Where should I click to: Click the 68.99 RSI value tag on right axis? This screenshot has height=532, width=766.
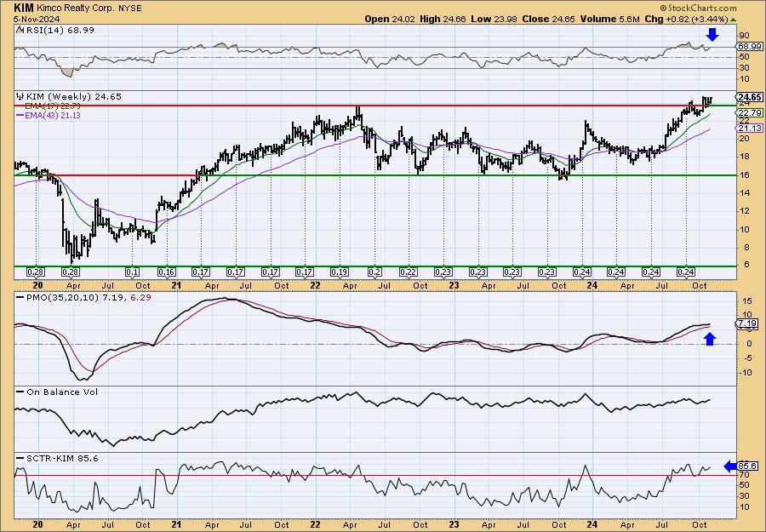(750, 47)
